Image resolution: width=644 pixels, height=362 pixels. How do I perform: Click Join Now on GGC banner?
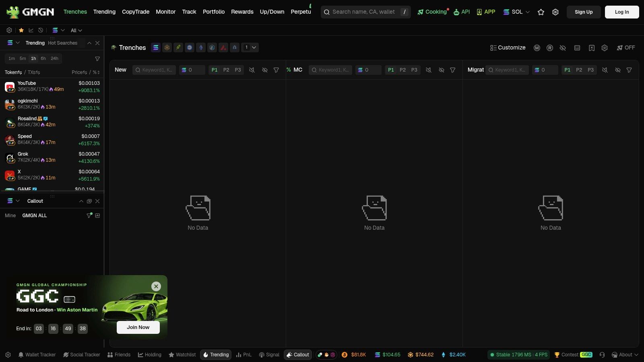pos(138,327)
